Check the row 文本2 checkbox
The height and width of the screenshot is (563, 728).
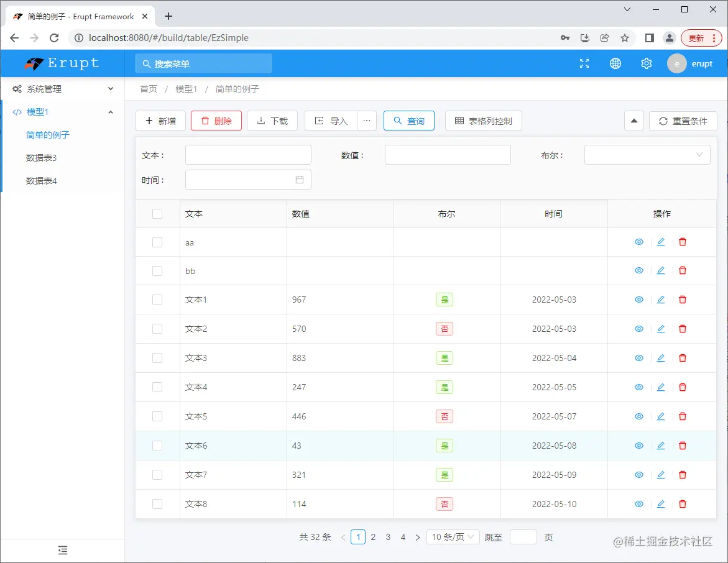157,329
